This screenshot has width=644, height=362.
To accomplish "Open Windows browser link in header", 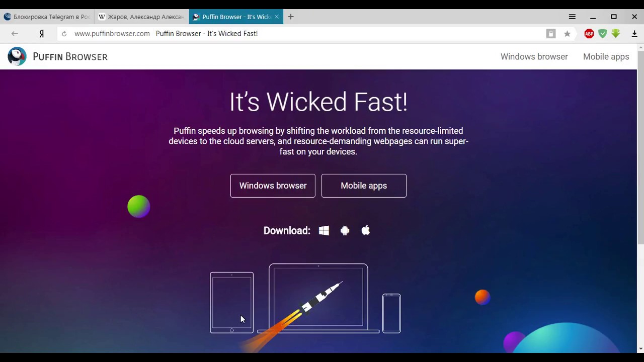I will pyautogui.click(x=534, y=57).
